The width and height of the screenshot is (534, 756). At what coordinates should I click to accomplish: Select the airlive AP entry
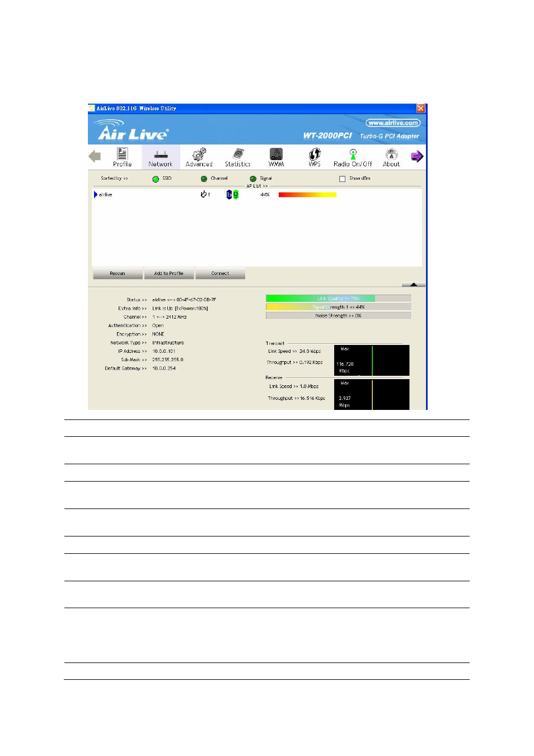pos(257,194)
